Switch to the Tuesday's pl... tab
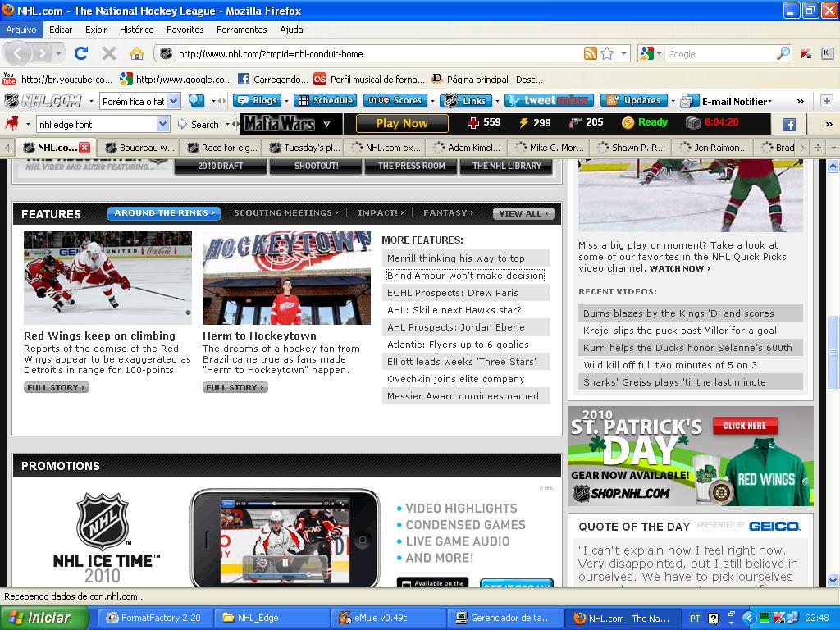840x630 pixels. tap(304, 148)
